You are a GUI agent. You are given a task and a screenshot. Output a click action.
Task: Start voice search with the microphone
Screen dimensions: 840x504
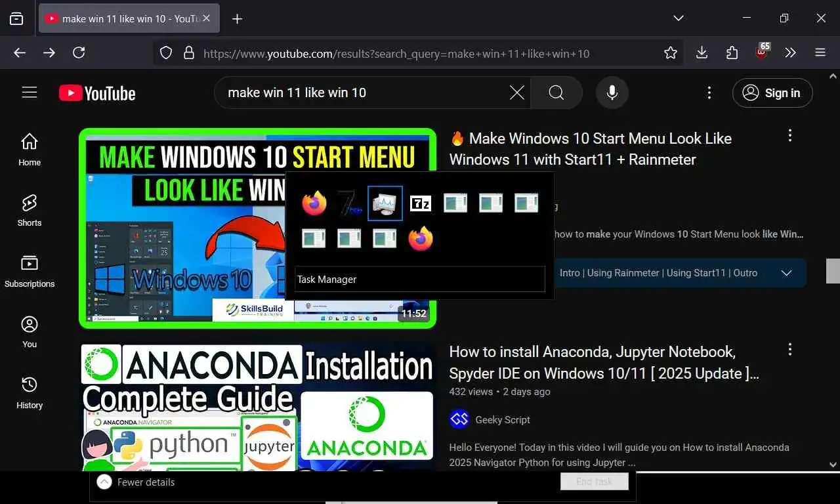point(612,93)
